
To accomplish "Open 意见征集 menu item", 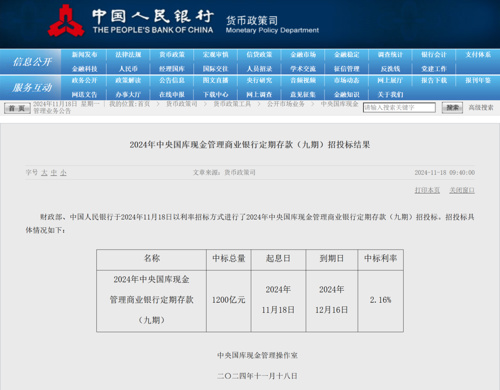I will coord(303,94).
